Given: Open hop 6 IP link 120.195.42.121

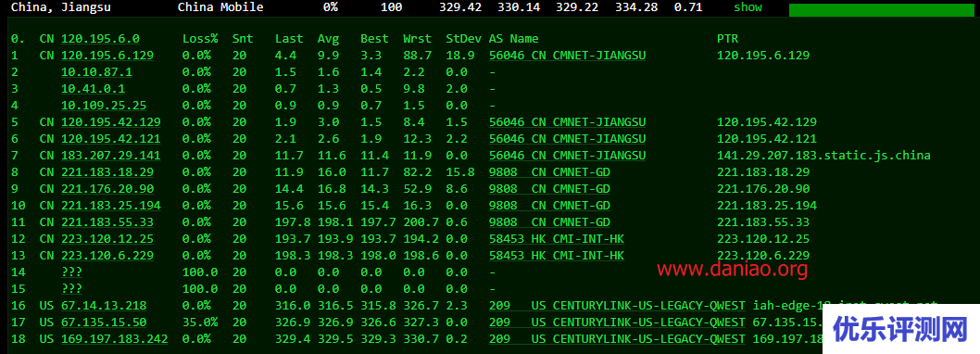Looking at the screenshot, I should pyautogui.click(x=110, y=139).
